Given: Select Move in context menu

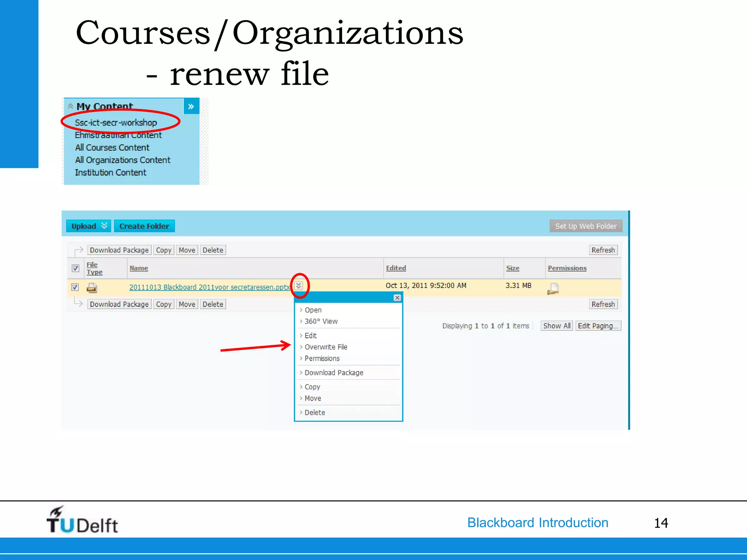Looking at the screenshot, I should pyautogui.click(x=313, y=398).
